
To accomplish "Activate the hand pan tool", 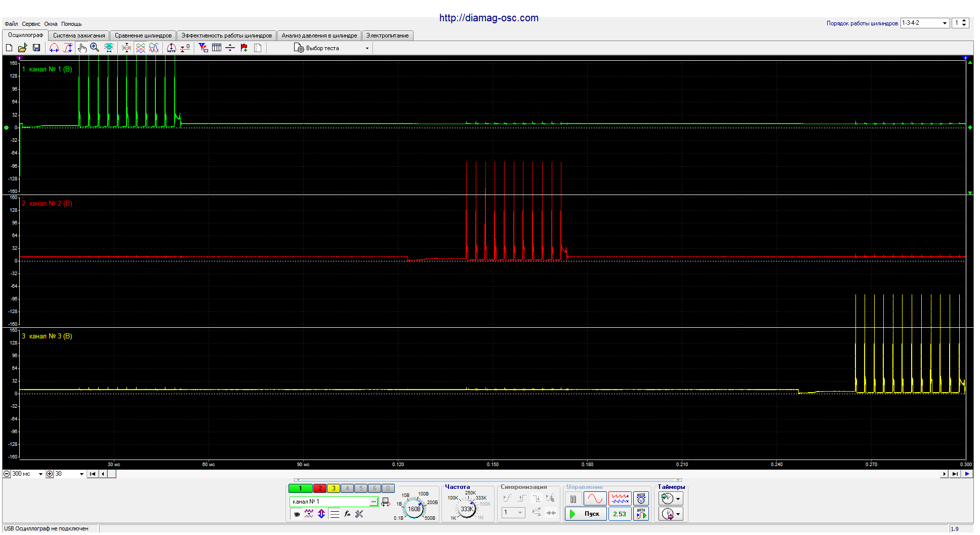I will tap(82, 48).
